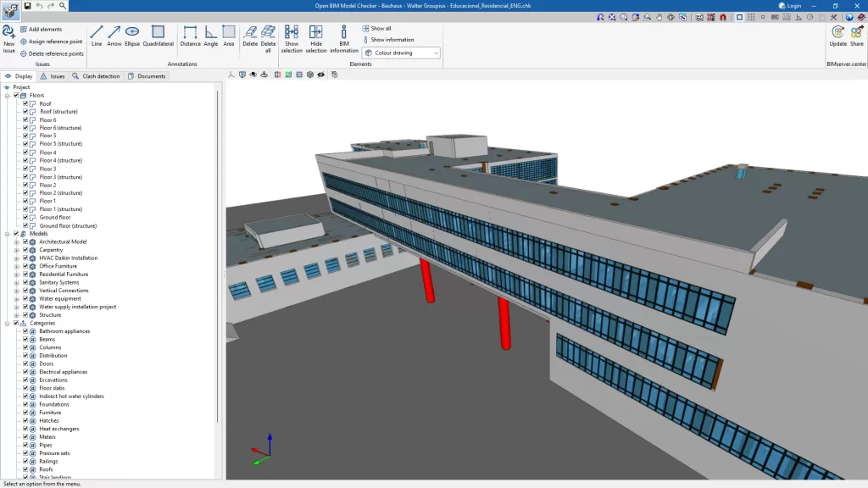868x488 pixels.
Task: Collapse the Floors tree node
Action: 7,95
